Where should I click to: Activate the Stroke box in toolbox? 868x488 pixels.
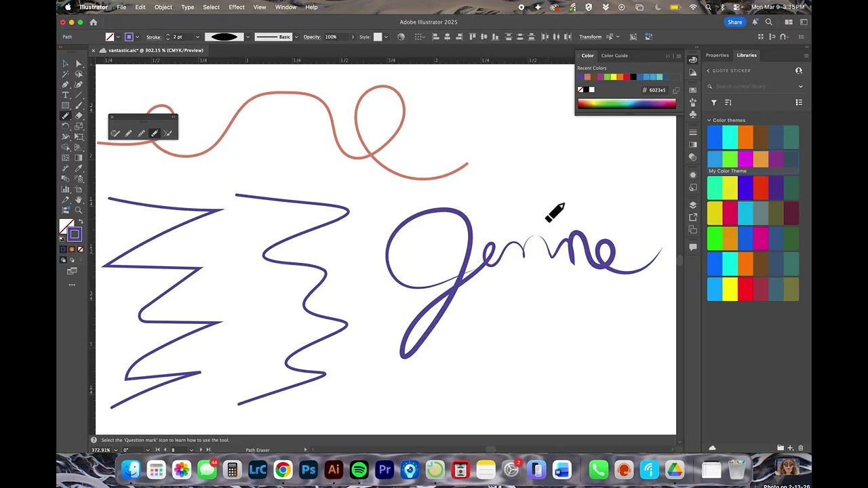(x=75, y=235)
